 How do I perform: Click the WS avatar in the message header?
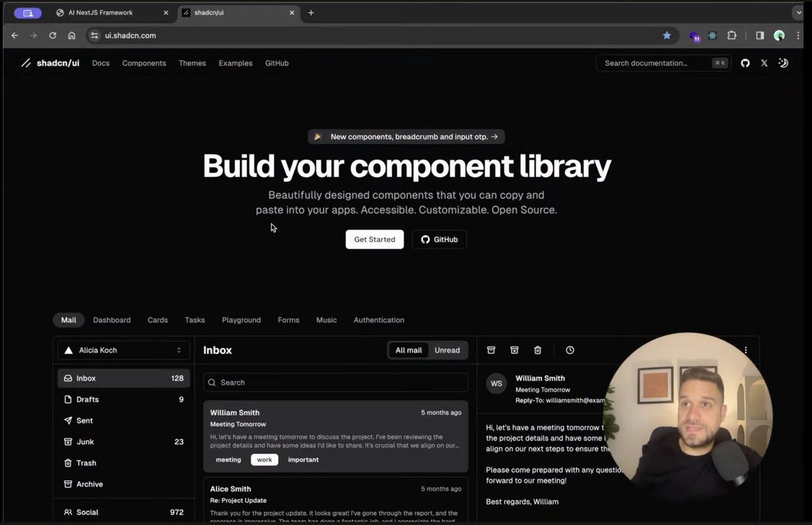coord(496,384)
